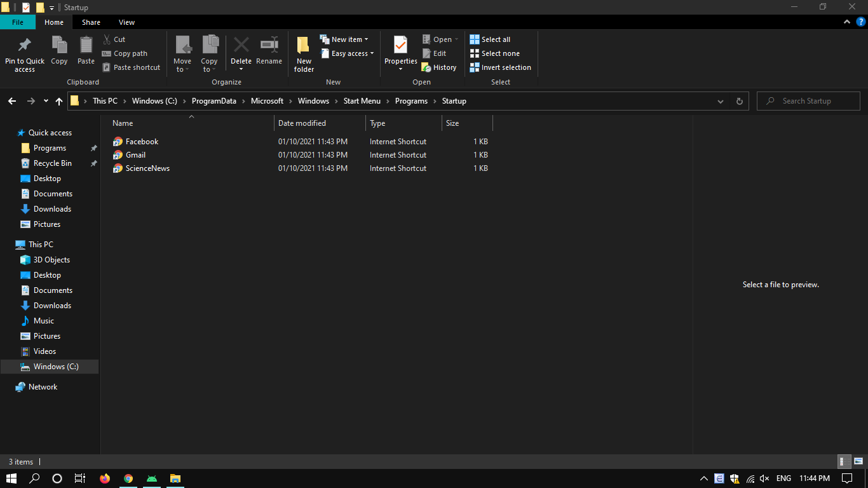This screenshot has height=488, width=868.
Task: Sort by Name column header
Action: pos(123,123)
